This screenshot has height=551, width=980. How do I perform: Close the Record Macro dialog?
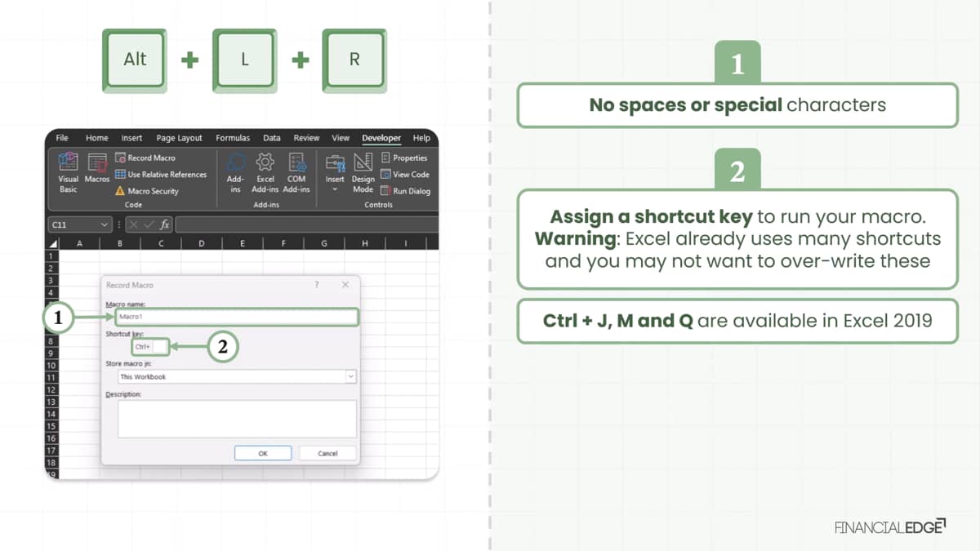coord(345,285)
